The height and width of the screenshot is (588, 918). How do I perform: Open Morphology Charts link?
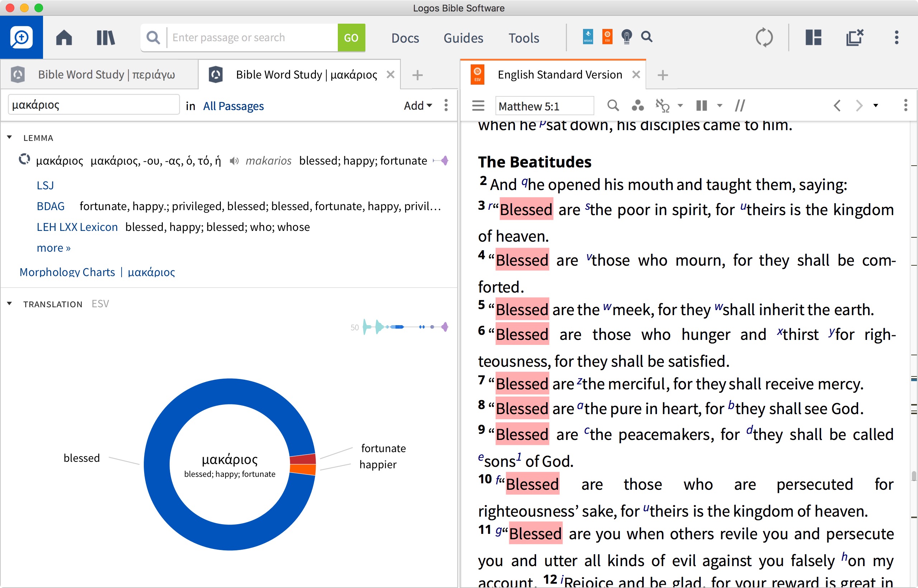[x=67, y=272]
